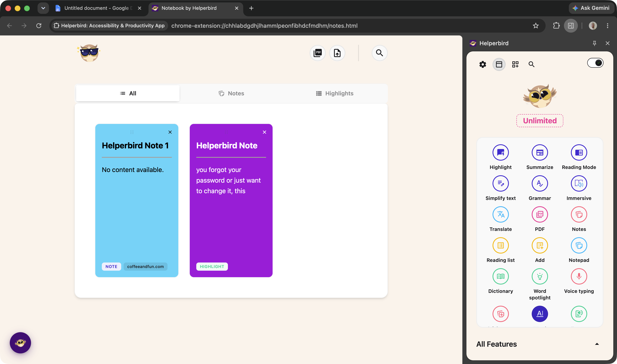Launch the Highlight feature
Image resolution: width=617 pixels, height=364 pixels.
pyautogui.click(x=500, y=152)
